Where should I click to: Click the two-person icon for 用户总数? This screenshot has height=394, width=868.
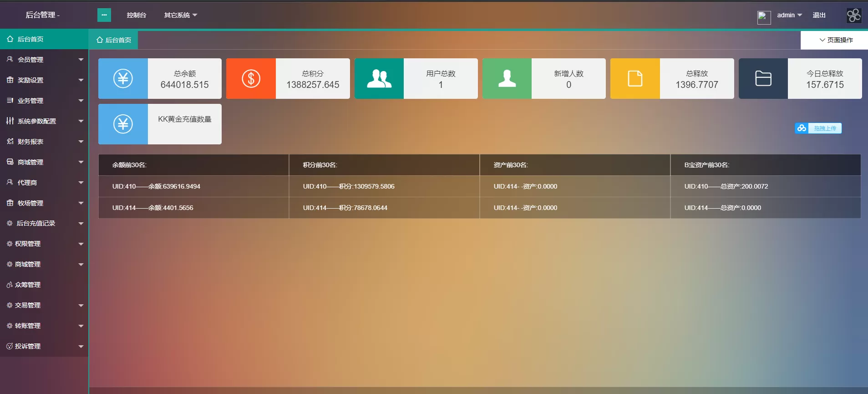379,78
